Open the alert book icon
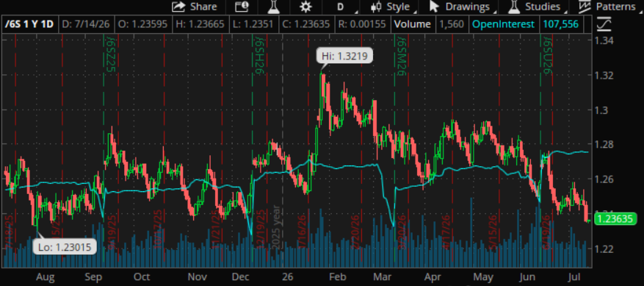644x286 pixels. coord(242,7)
